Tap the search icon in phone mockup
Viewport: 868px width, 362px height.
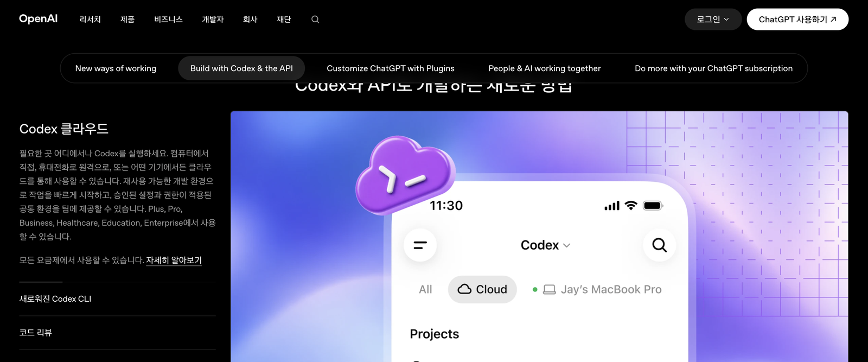click(x=659, y=245)
